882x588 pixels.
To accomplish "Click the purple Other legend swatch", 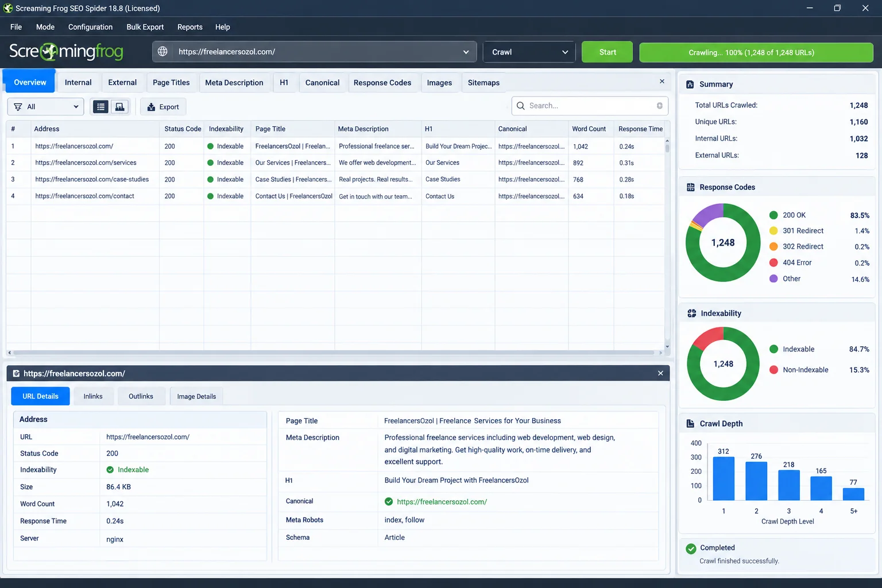I will tap(773, 278).
